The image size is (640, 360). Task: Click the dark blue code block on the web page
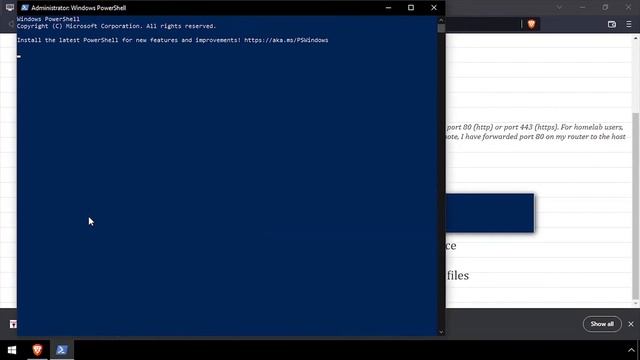(489, 213)
